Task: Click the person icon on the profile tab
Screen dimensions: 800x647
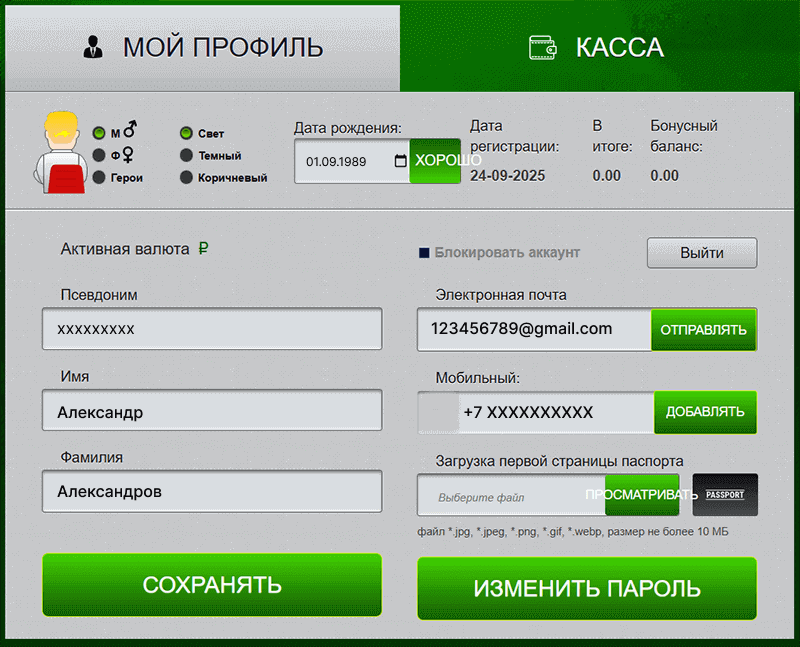Action: click(94, 45)
